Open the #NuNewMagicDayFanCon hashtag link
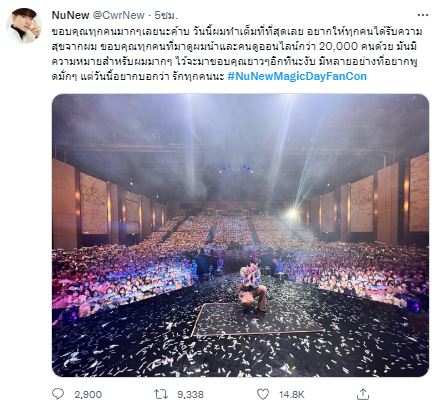The height and width of the screenshot is (404, 438). tap(297, 76)
